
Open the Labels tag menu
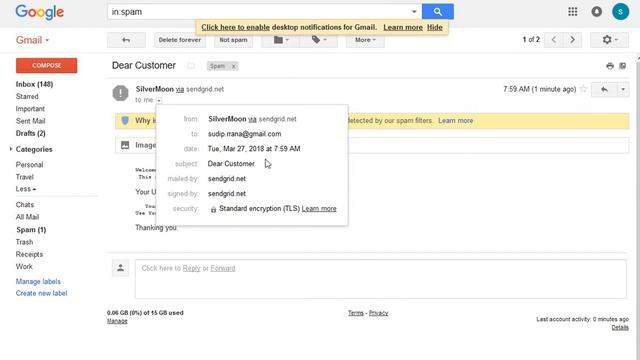click(x=318, y=40)
